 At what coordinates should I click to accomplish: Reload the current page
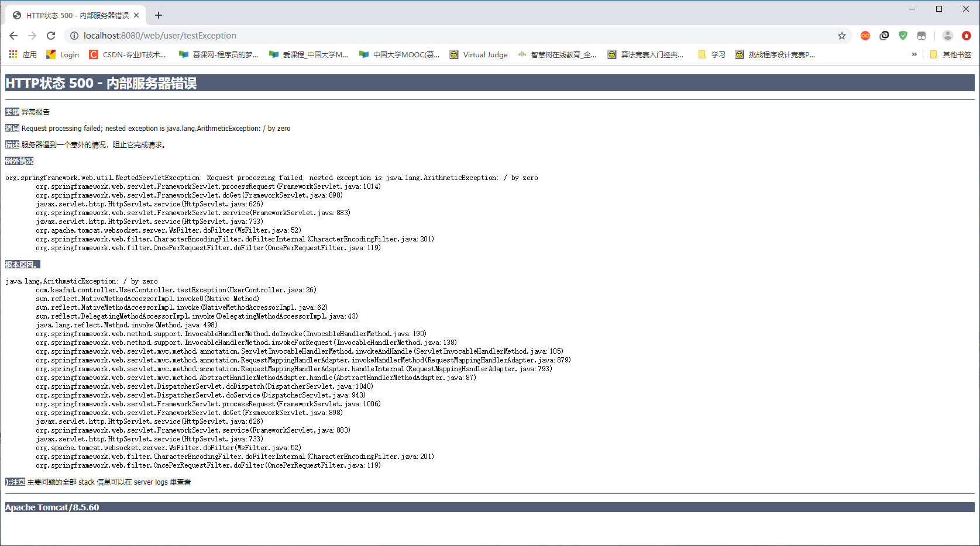coord(51,36)
